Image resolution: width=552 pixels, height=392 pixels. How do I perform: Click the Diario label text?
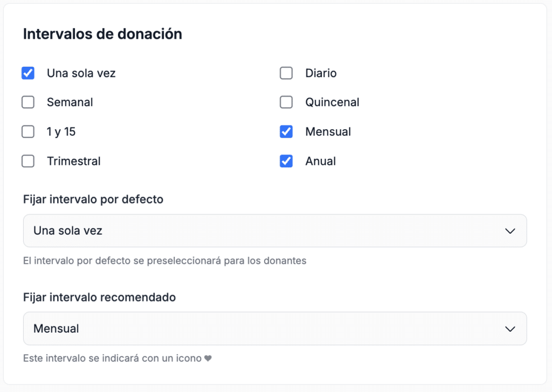pyautogui.click(x=321, y=73)
